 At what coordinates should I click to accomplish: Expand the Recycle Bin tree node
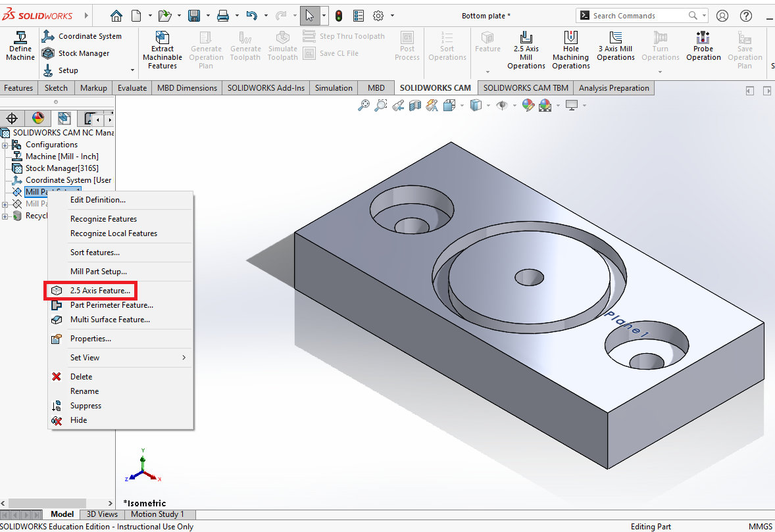pos(5,216)
